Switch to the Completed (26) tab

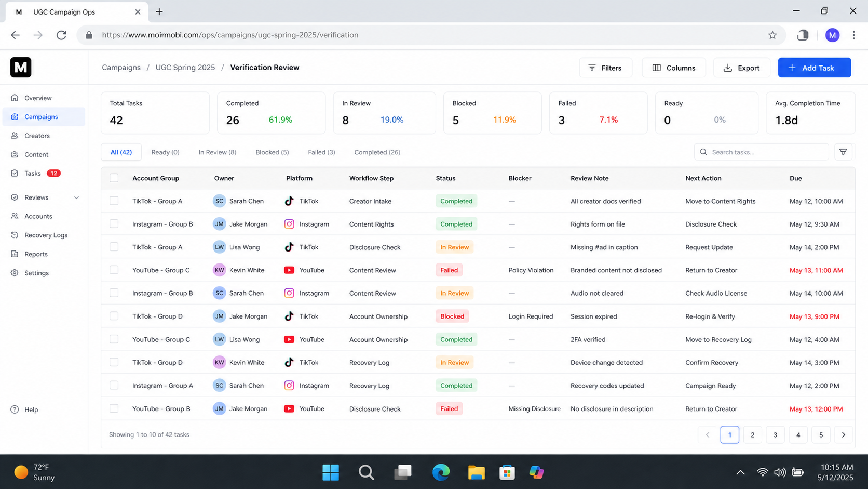tap(377, 152)
